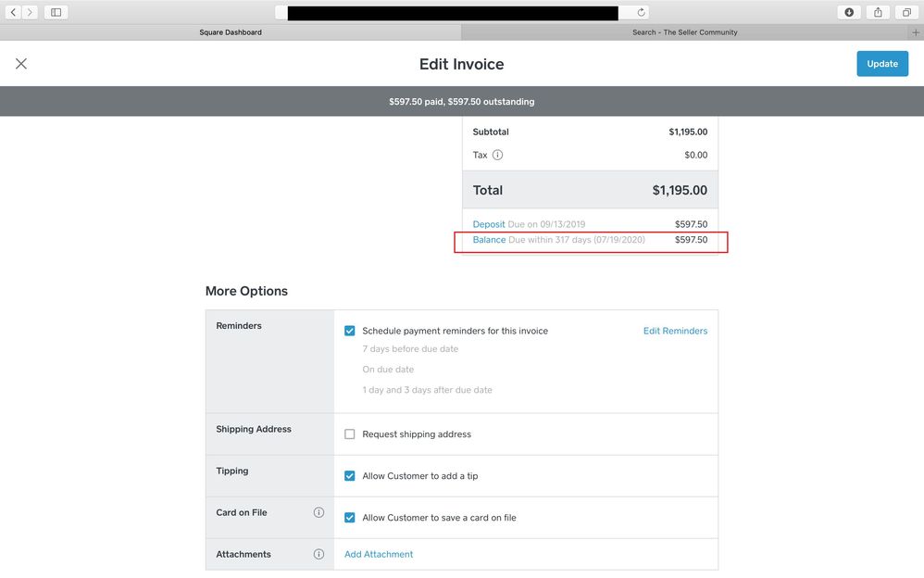Toggle Allow Customer to add a tip
This screenshot has height=578, width=924.
coord(350,476)
